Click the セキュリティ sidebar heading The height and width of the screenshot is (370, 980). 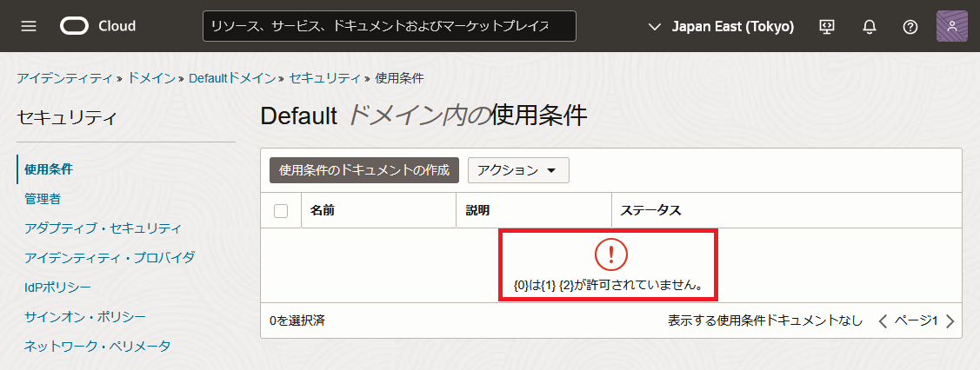[x=67, y=116]
